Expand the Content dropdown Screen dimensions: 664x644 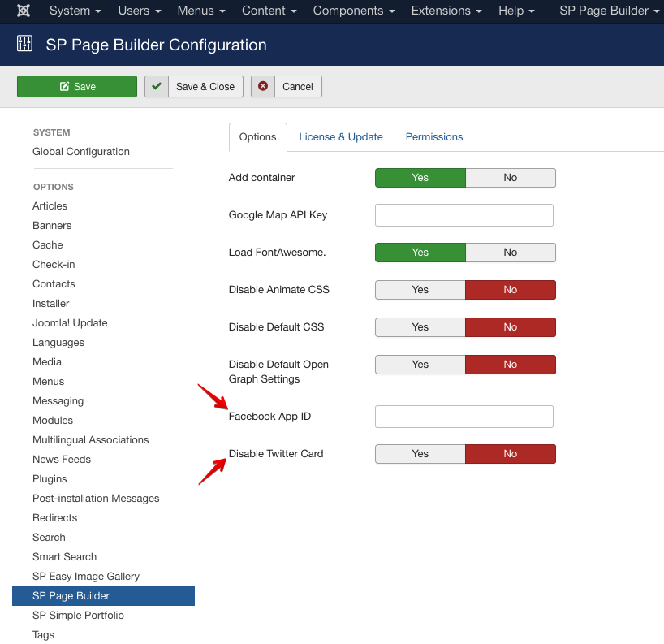point(269,11)
